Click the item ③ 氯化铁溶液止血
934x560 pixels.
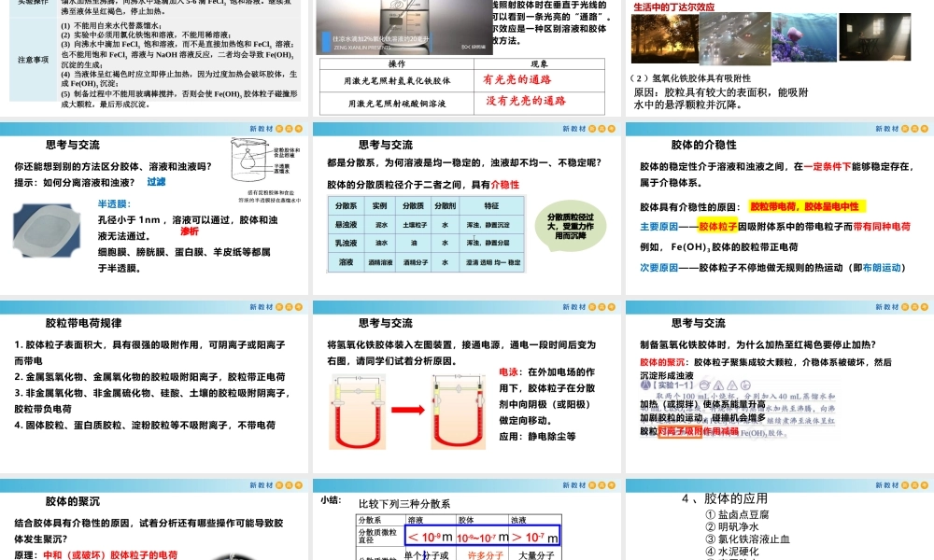tap(747, 539)
